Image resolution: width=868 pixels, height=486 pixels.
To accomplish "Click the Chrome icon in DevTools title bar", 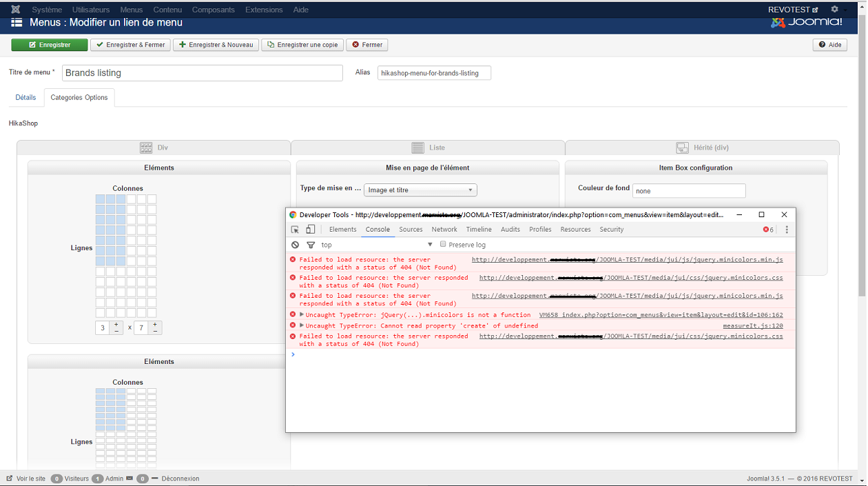I will coord(293,214).
